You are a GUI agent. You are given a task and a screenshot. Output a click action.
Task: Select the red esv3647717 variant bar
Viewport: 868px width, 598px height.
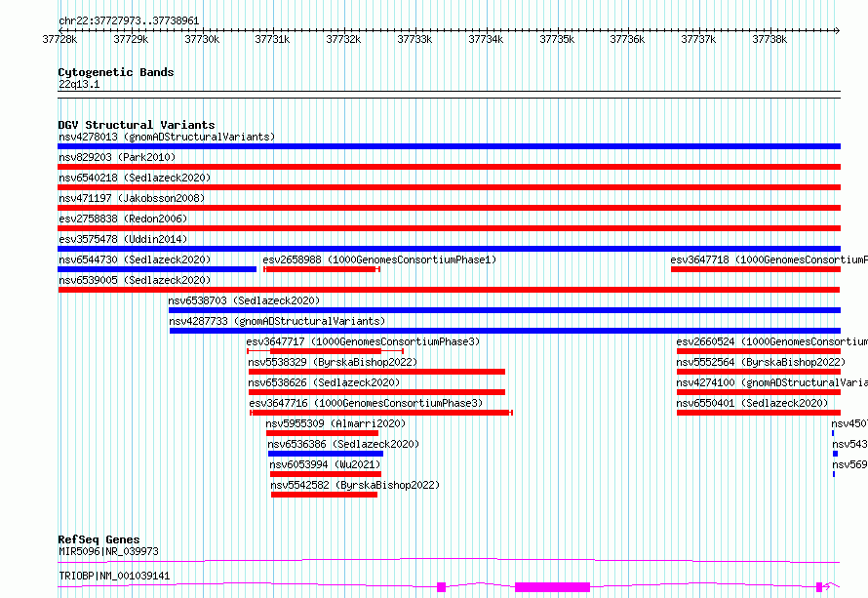326,351
